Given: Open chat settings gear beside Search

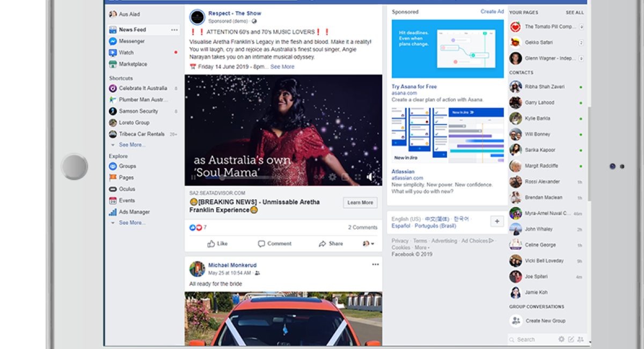Looking at the screenshot, I should tap(561, 339).
